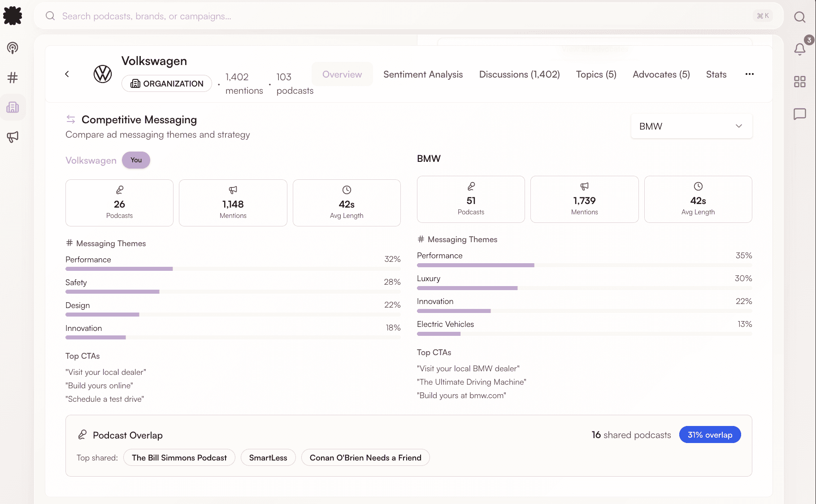The width and height of the screenshot is (816, 504).
Task: Click the app logo in the sidebar
Action: pyautogui.click(x=13, y=16)
